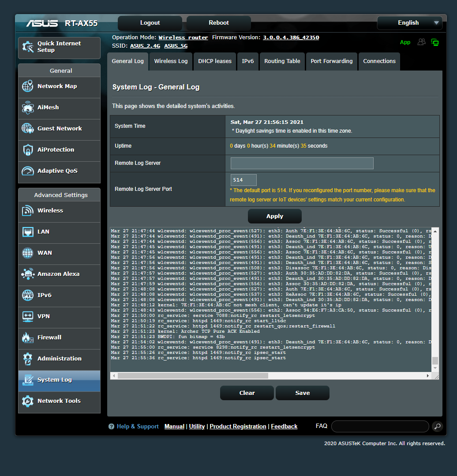457x476 pixels.
Task: Clear the system log
Action: click(x=247, y=393)
